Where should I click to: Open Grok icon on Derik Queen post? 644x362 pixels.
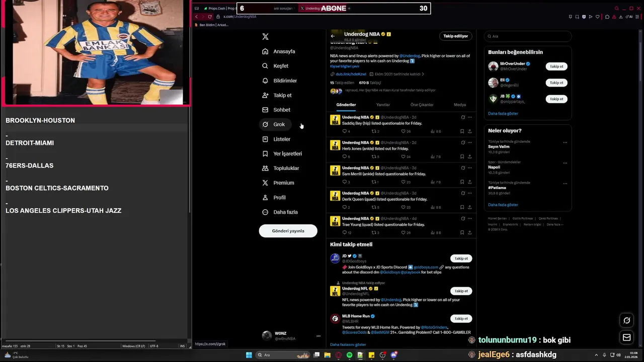463,193
